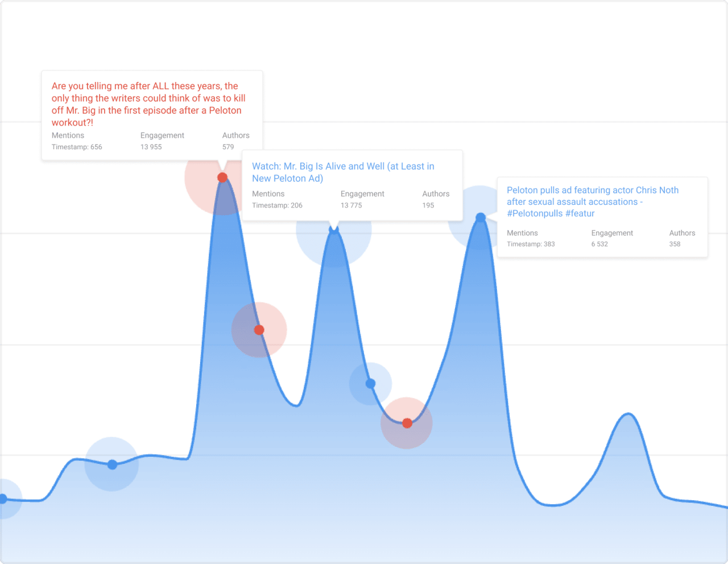Click the 'Timestamp: 383' mentions value
Screen dimensions: 728x564
click(x=531, y=244)
